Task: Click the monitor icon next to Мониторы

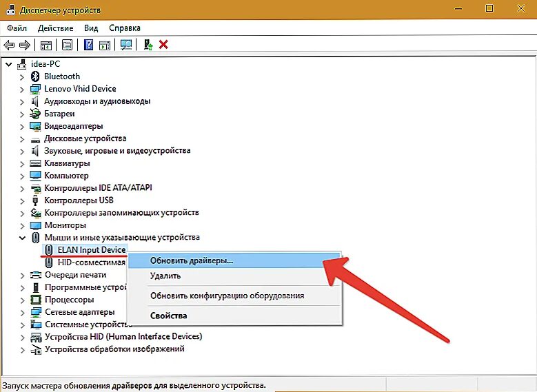Action: (35, 225)
